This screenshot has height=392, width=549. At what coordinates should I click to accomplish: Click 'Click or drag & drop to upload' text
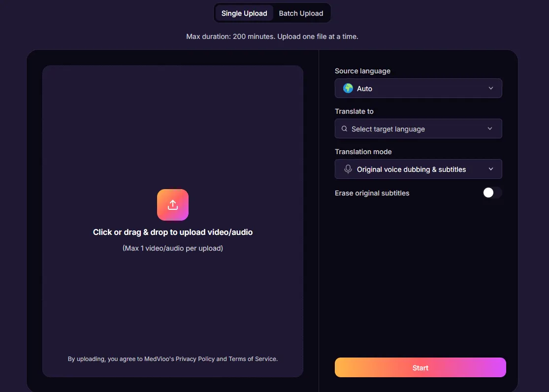pyautogui.click(x=173, y=232)
